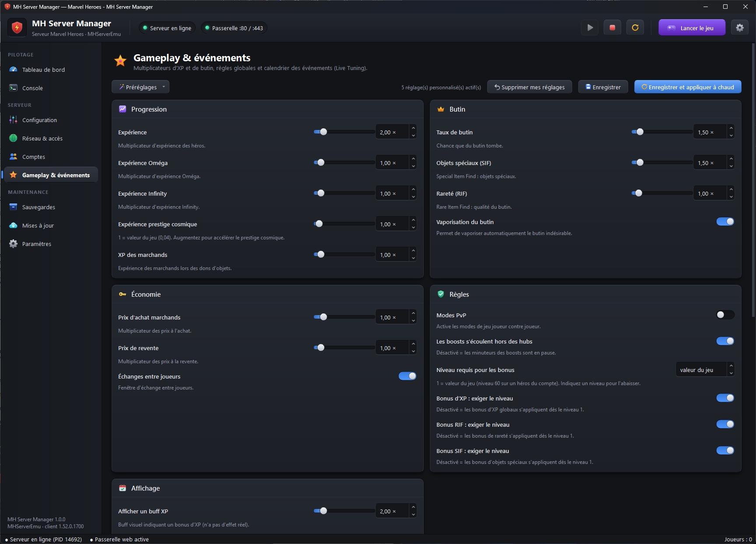Click the main panel vertical scrollbar
756x544 pixels.
(753, 179)
